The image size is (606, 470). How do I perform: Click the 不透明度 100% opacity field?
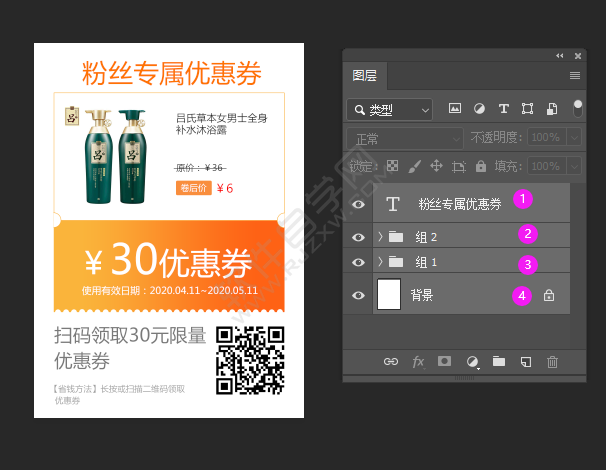tap(546, 137)
